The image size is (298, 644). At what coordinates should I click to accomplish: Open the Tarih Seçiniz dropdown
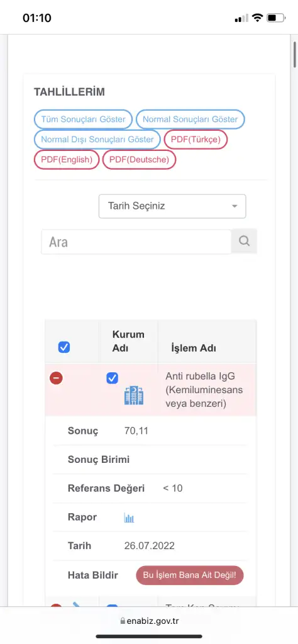[x=172, y=206]
